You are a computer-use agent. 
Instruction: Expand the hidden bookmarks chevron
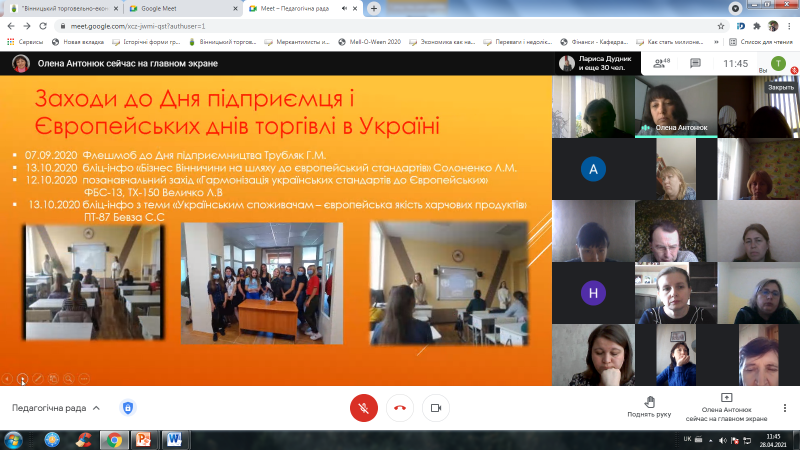pyautogui.click(x=716, y=42)
